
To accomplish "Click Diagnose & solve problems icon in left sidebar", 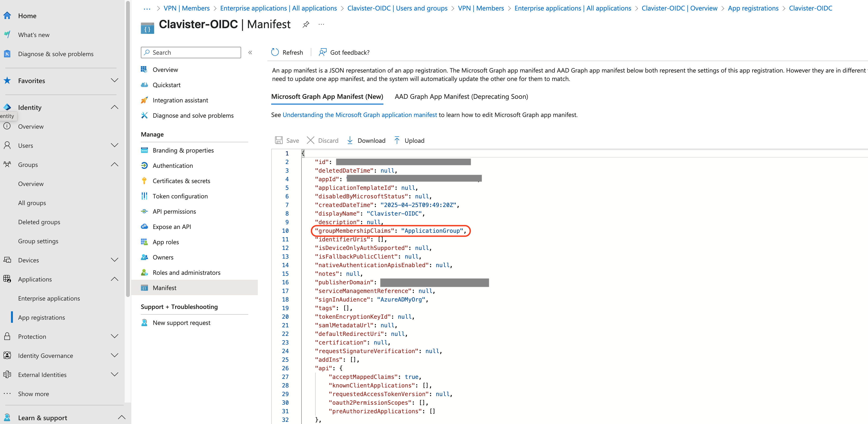I will coord(7,53).
